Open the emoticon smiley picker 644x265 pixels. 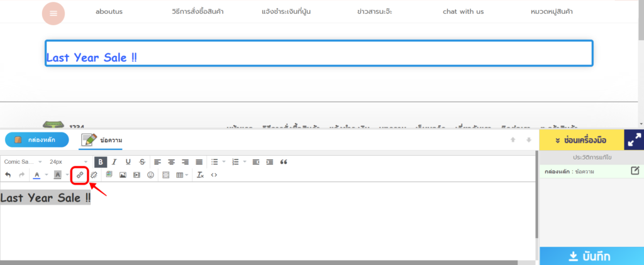[151, 175]
